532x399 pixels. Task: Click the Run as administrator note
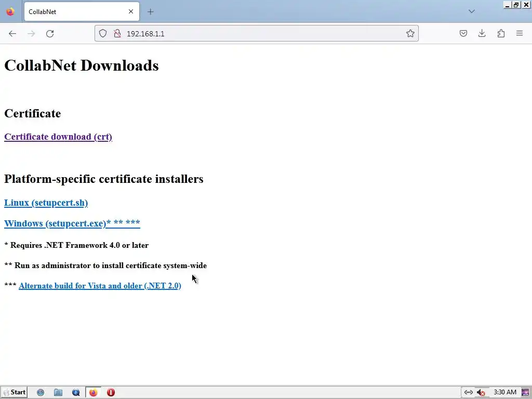tap(105, 265)
